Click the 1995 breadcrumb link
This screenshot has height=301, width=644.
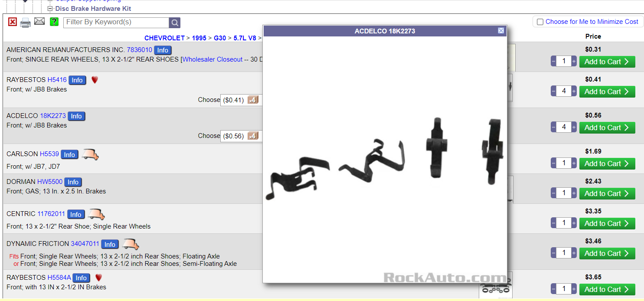199,38
